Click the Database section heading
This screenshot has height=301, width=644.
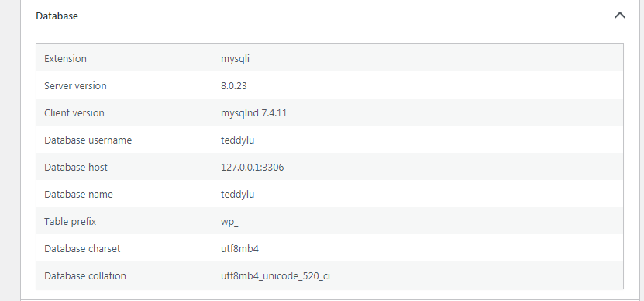click(x=57, y=16)
